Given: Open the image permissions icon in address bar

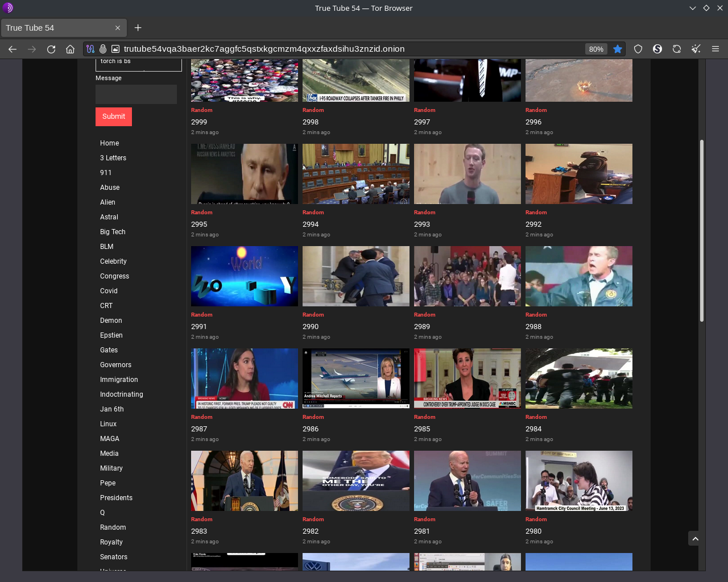Looking at the screenshot, I should (x=115, y=49).
